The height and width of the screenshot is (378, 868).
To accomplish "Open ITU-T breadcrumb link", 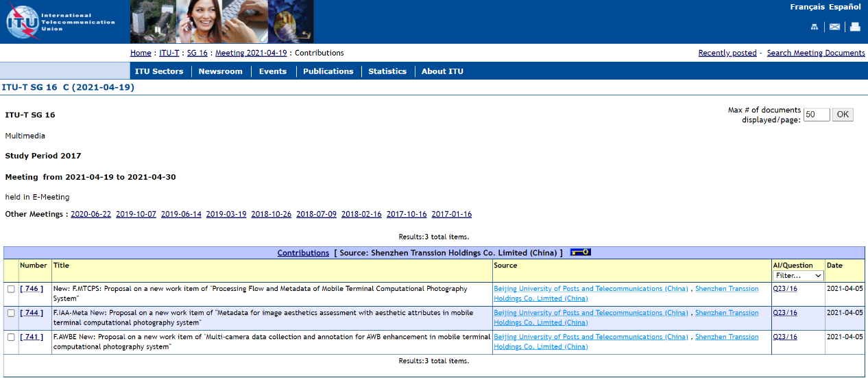I will coord(169,53).
